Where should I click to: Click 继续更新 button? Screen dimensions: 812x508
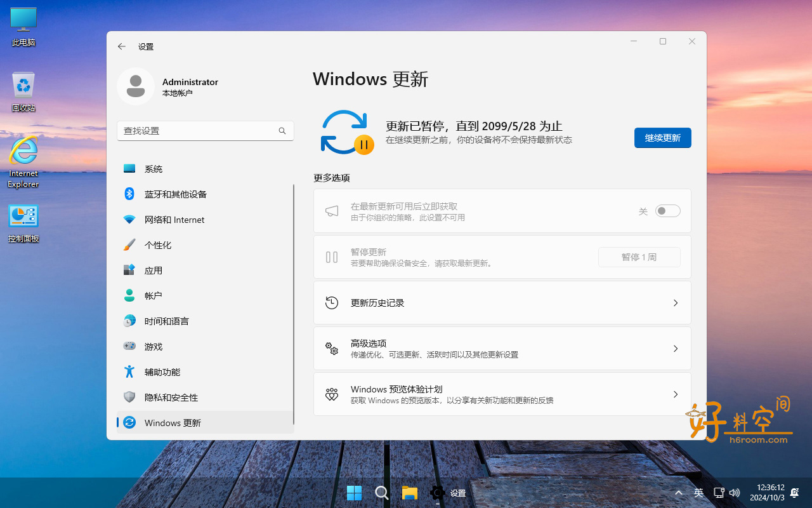point(663,138)
